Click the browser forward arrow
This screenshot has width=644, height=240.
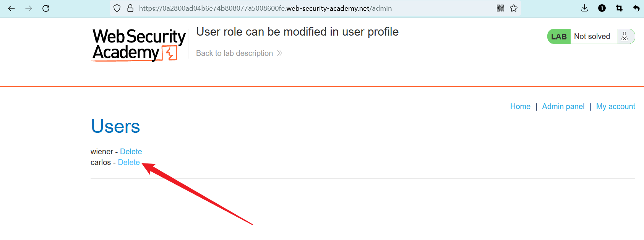29,8
